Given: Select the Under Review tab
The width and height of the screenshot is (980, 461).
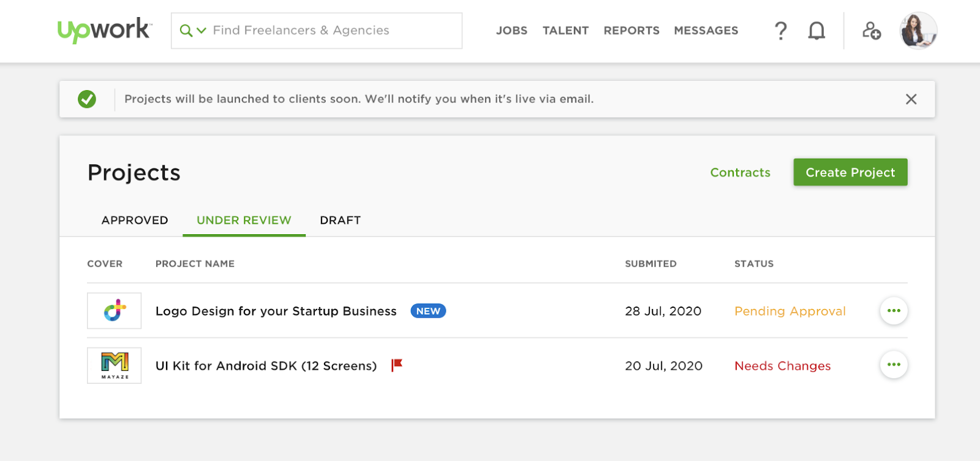Looking at the screenshot, I should pyautogui.click(x=244, y=220).
